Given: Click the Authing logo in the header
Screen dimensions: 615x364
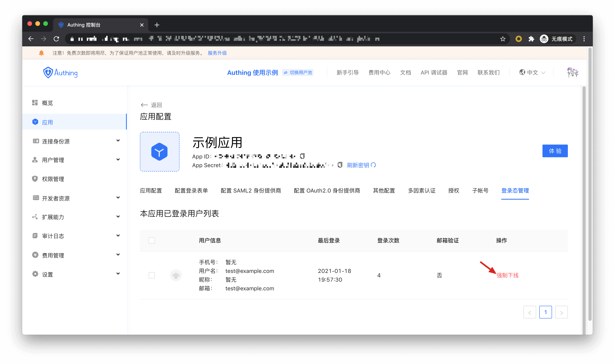Looking at the screenshot, I should pos(60,73).
